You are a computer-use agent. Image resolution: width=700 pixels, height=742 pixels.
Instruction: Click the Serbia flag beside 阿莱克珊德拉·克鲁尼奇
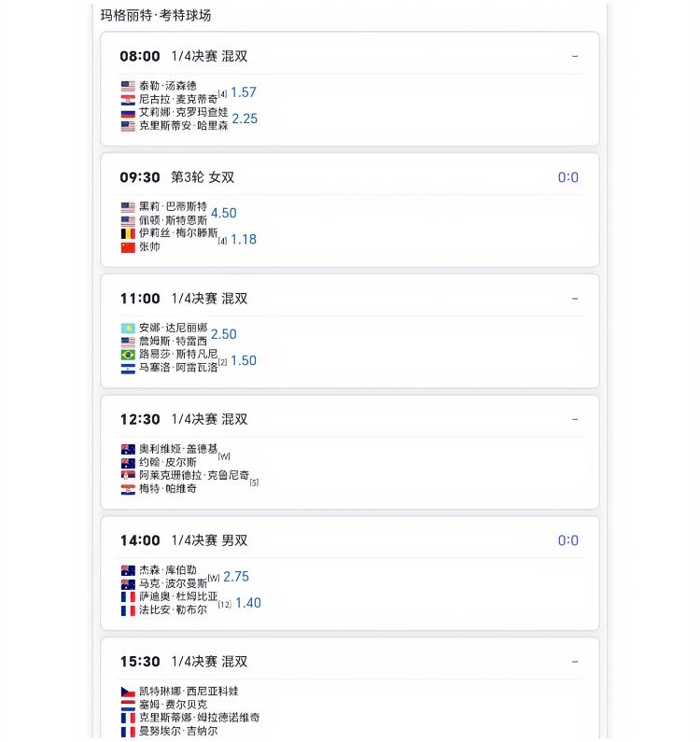click(128, 475)
